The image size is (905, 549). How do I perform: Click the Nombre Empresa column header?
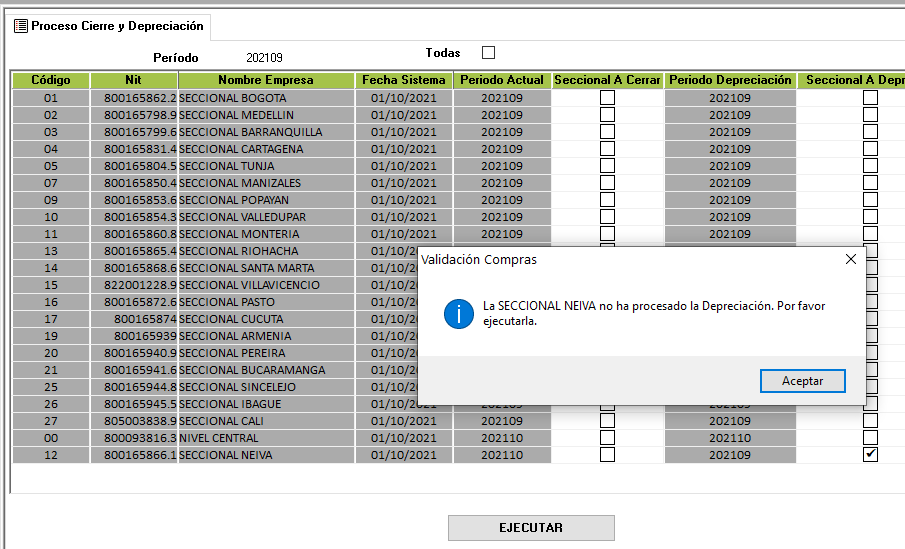coord(266,80)
